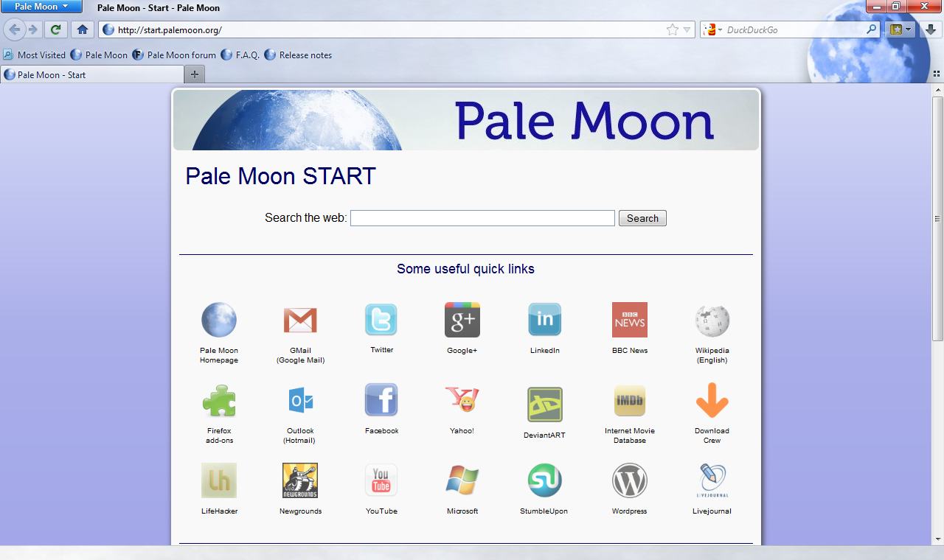Image resolution: width=944 pixels, height=560 pixels.
Task: Toggle the bookmark star in the address bar
Action: tap(672, 30)
